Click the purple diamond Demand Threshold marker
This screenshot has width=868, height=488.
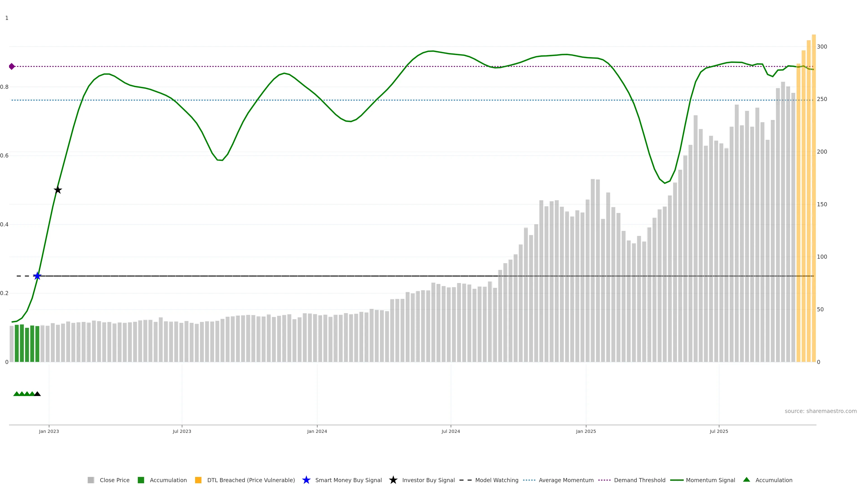pos(12,66)
